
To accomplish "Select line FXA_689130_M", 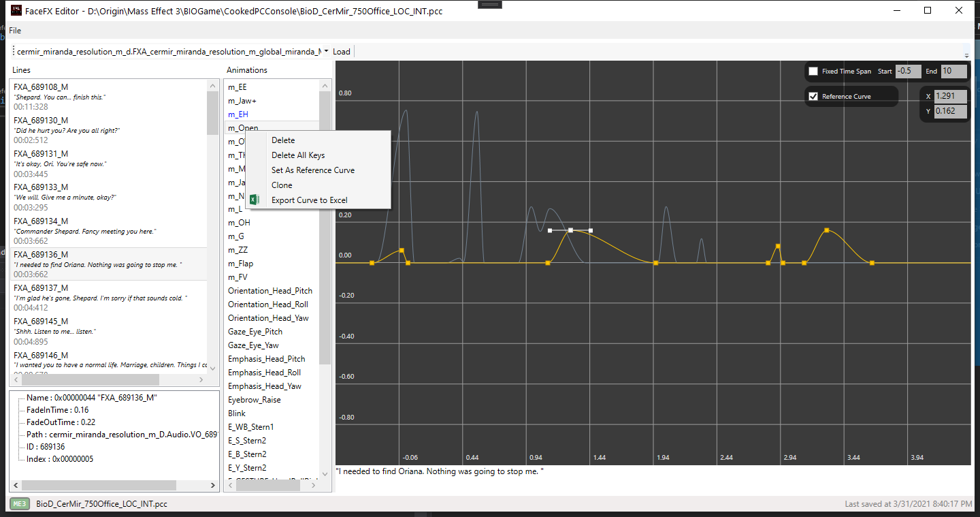I will (x=109, y=130).
